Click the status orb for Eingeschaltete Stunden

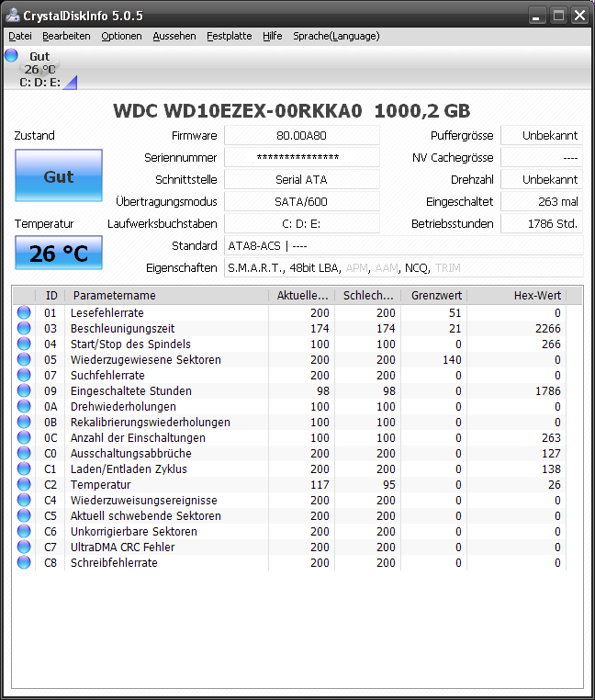(24, 390)
